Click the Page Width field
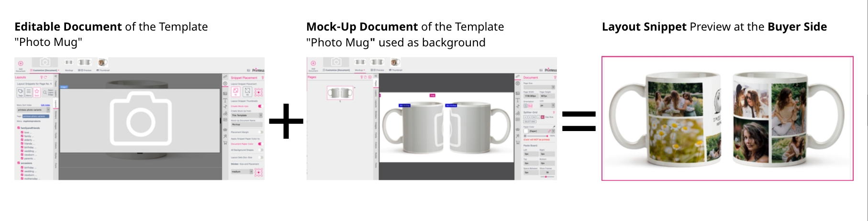 [530, 96]
